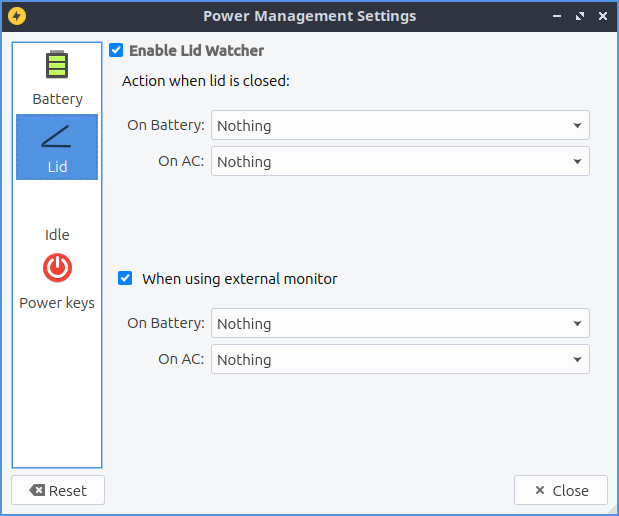Select the Battery text label in sidebar
This screenshot has height=516, width=619.
57,99
